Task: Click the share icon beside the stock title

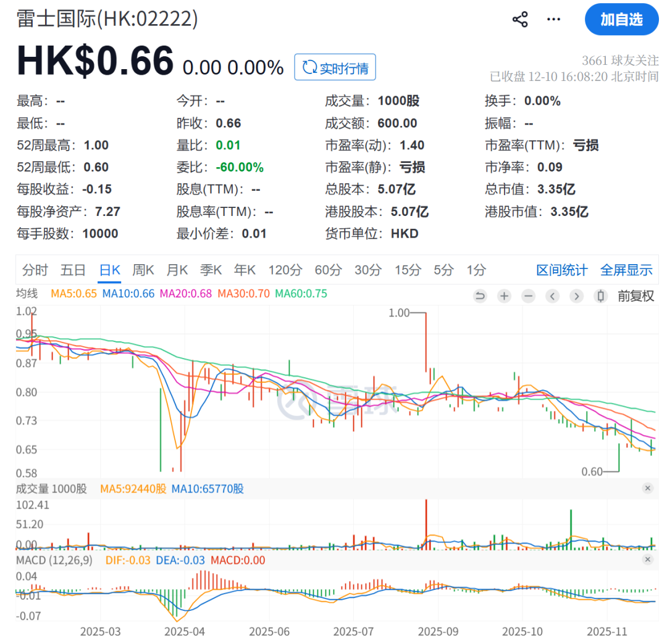Action: click(520, 20)
